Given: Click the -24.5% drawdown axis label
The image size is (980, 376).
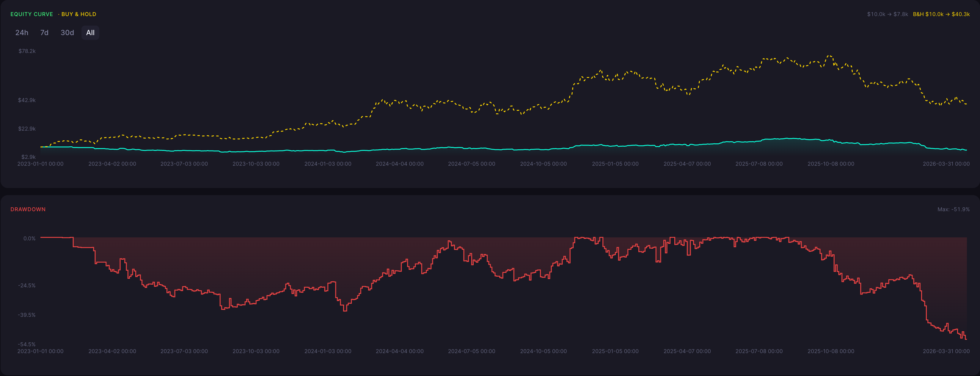Looking at the screenshot, I should (27, 286).
